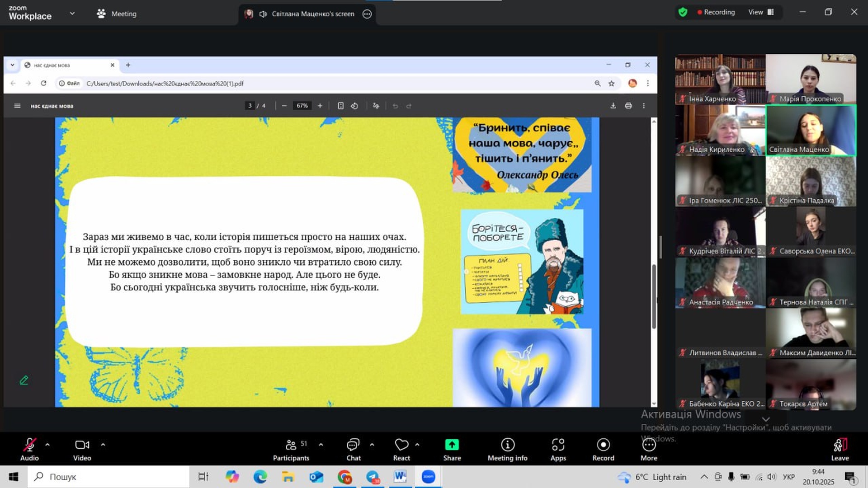Open Word from the Windows taskbar
This screenshot has width=868, height=488.
(400, 476)
